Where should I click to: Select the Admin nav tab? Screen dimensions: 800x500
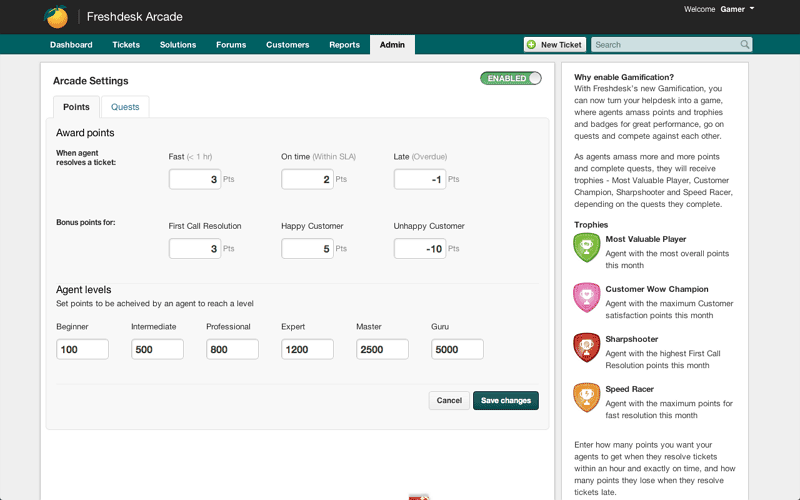tap(392, 44)
